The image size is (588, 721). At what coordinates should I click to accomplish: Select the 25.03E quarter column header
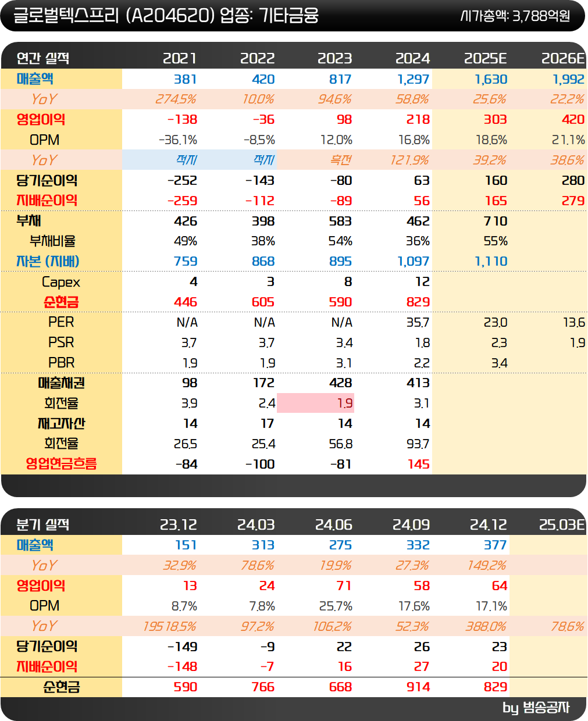562,524
